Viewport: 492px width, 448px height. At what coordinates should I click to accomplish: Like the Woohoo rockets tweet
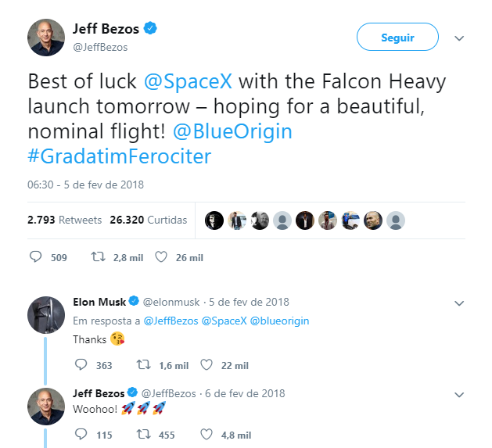coord(206,434)
